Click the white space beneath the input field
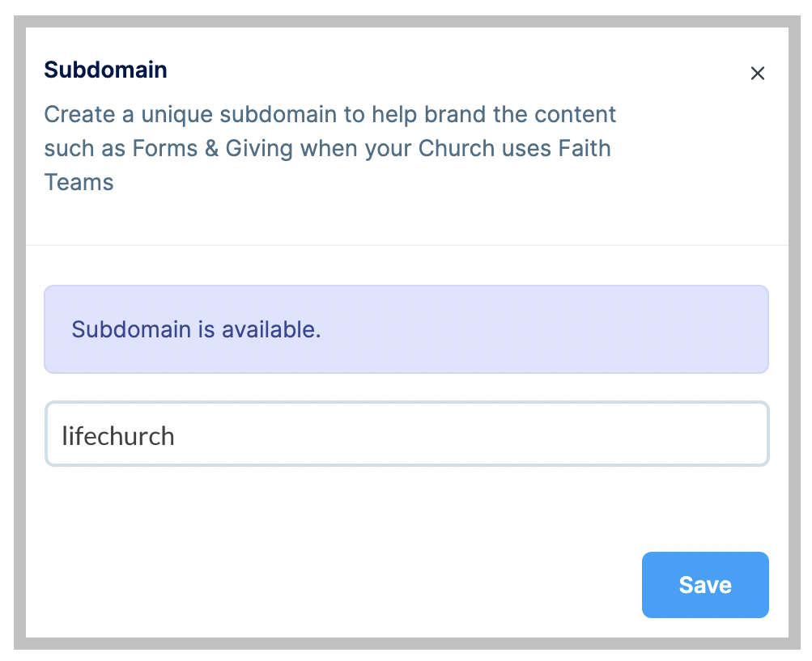812x661 pixels. click(x=406, y=506)
